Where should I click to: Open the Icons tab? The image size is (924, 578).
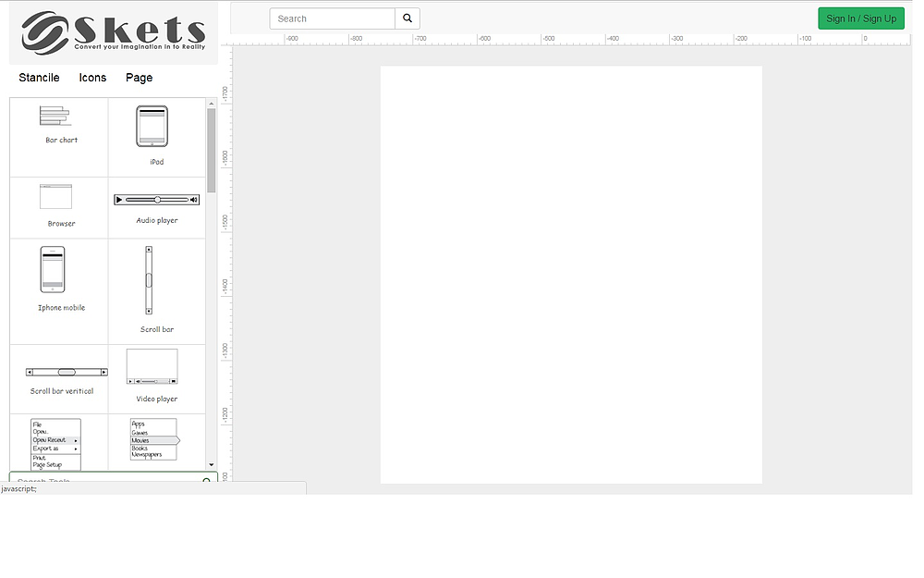pos(92,78)
